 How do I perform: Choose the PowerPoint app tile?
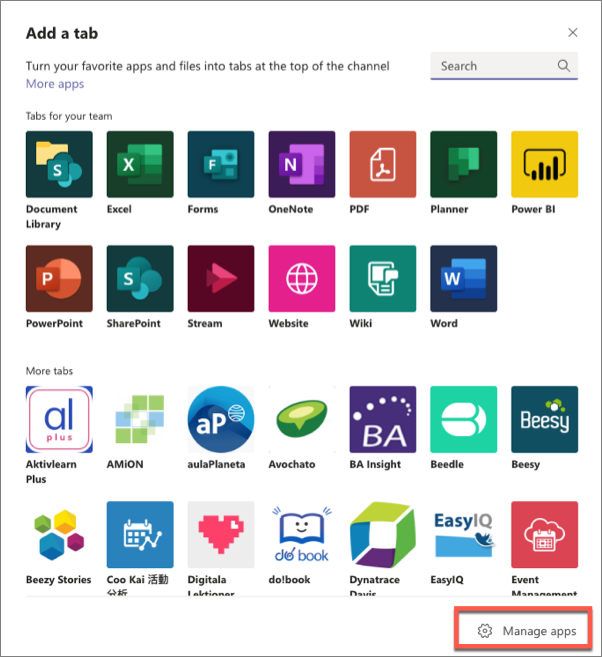pos(59,278)
